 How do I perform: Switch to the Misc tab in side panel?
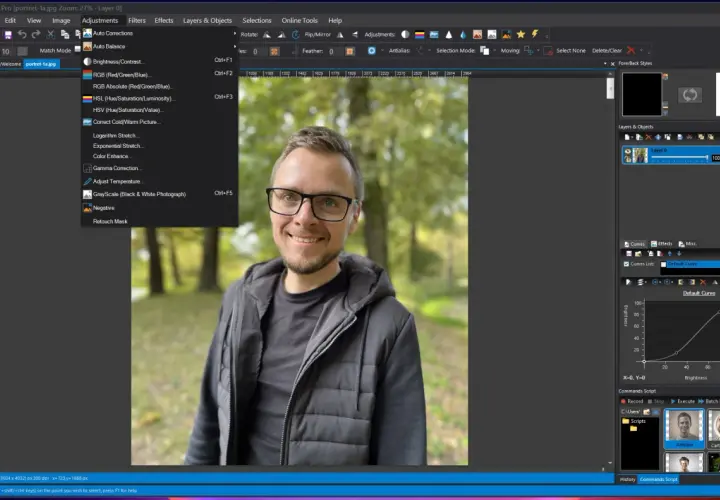[687, 244]
